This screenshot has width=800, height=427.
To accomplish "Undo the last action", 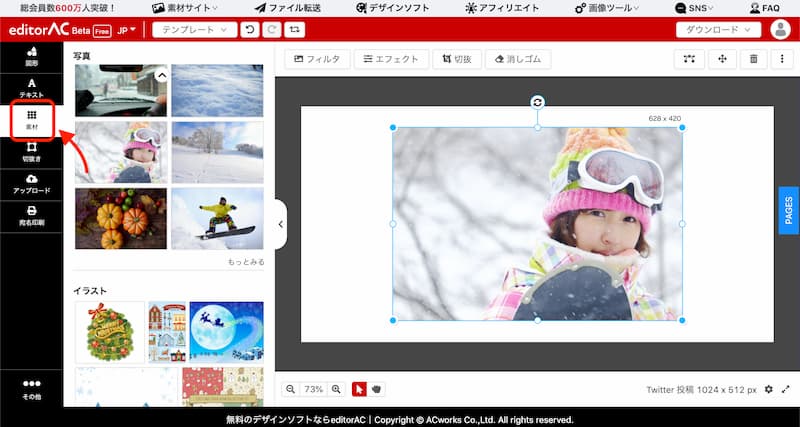I will tap(249, 30).
